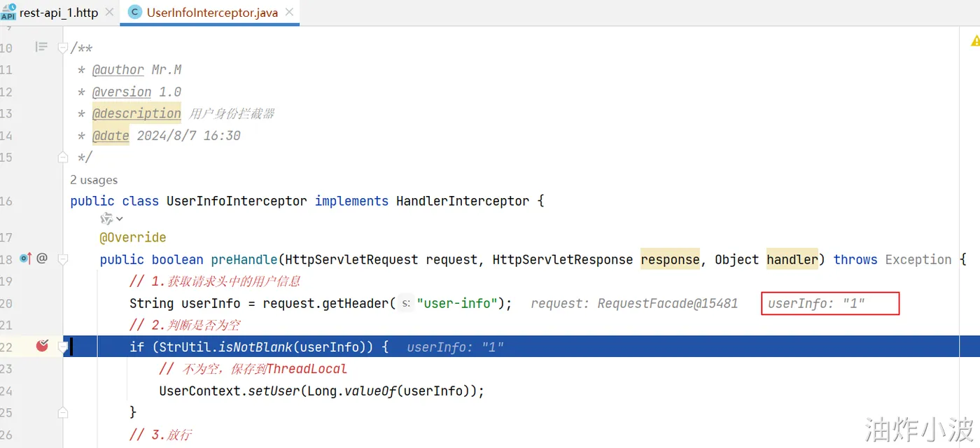Click the implements-method gutter icon on line 18
The height and width of the screenshot is (448, 980).
[26, 259]
